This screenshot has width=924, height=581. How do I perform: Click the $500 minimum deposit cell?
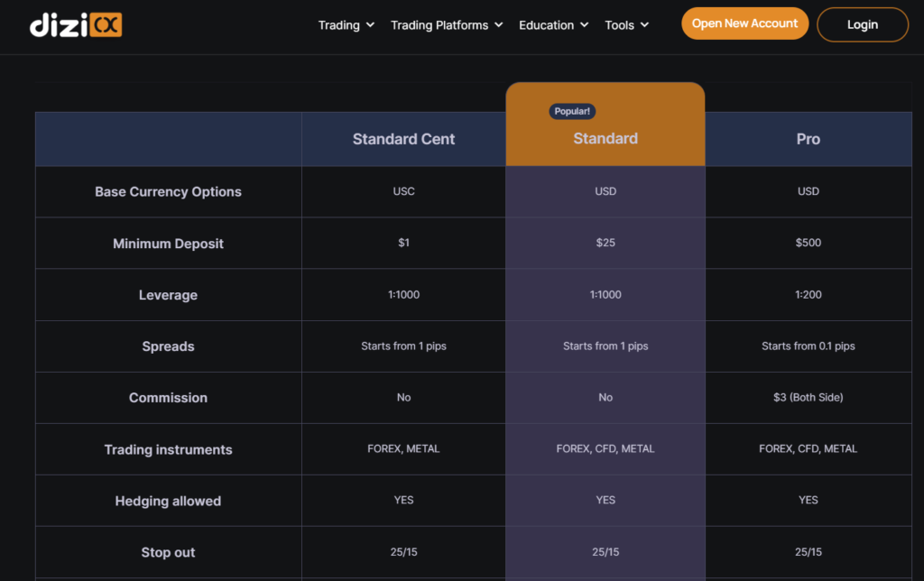pyautogui.click(x=808, y=243)
